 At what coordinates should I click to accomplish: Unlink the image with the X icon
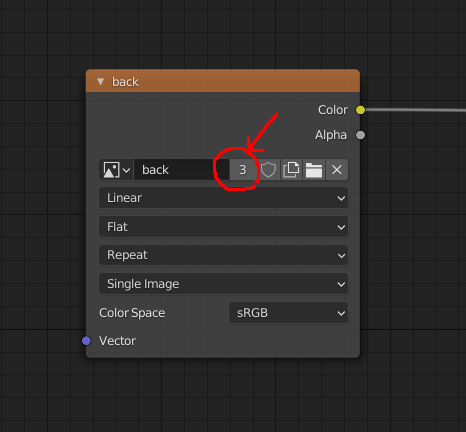[x=337, y=170]
